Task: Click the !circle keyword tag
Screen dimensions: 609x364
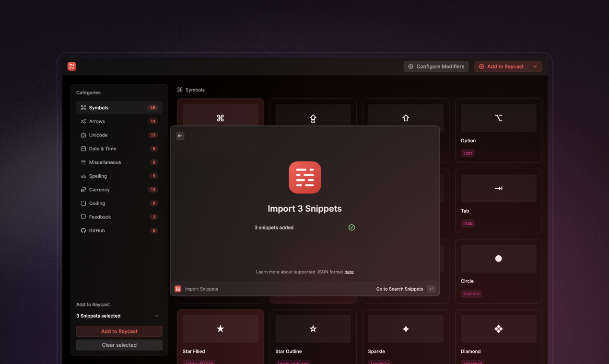Action: (472, 294)
